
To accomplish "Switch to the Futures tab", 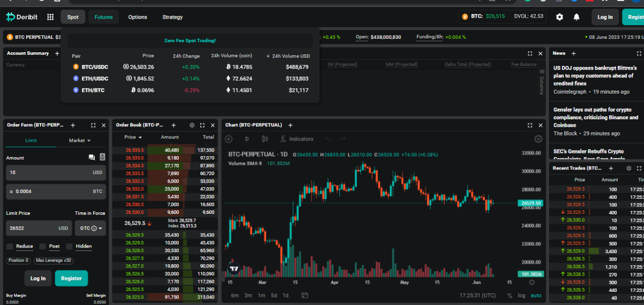I will click(103, 17).
